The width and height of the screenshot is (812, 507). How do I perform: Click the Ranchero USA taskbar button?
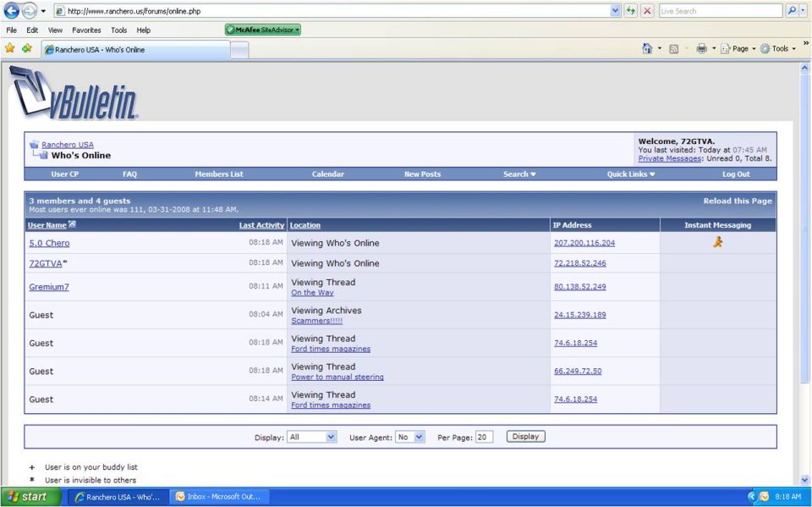click(118, 497)
